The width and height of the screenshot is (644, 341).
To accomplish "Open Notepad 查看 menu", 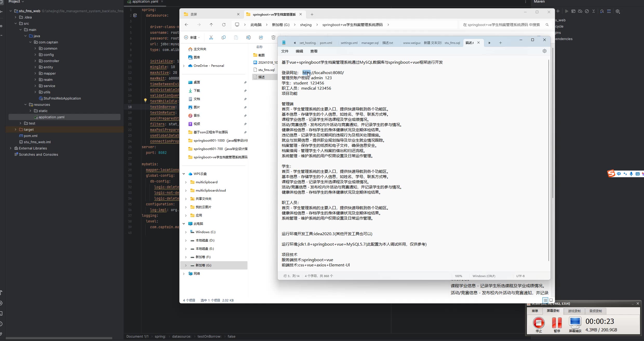I will (314, 51).
